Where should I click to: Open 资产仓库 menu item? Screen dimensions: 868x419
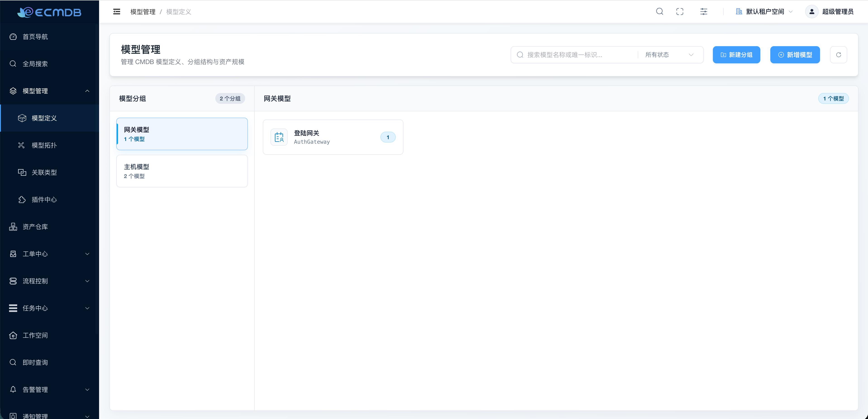click(49, 227)
